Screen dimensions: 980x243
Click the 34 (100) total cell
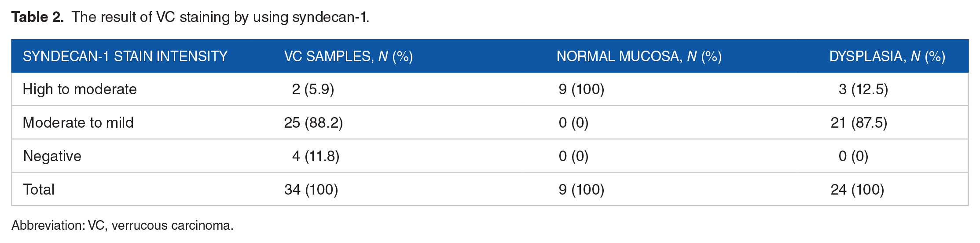(x=311, y=190)
